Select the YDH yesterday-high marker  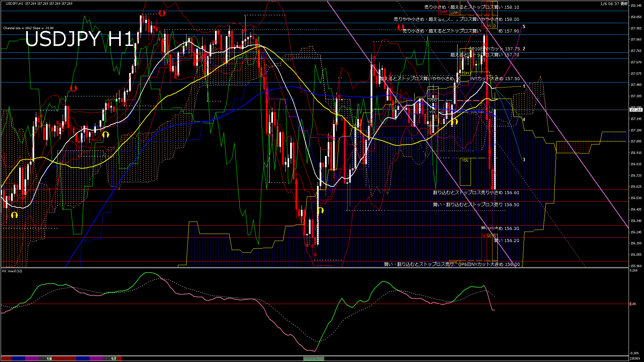pyautogui.click(x=465, y=73)
